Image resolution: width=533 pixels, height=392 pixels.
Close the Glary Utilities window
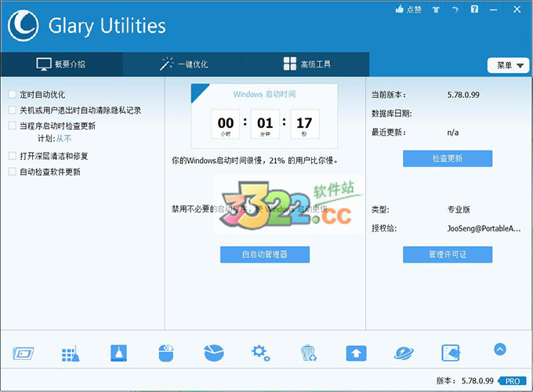pyautogui.click(x=517, y=9)
